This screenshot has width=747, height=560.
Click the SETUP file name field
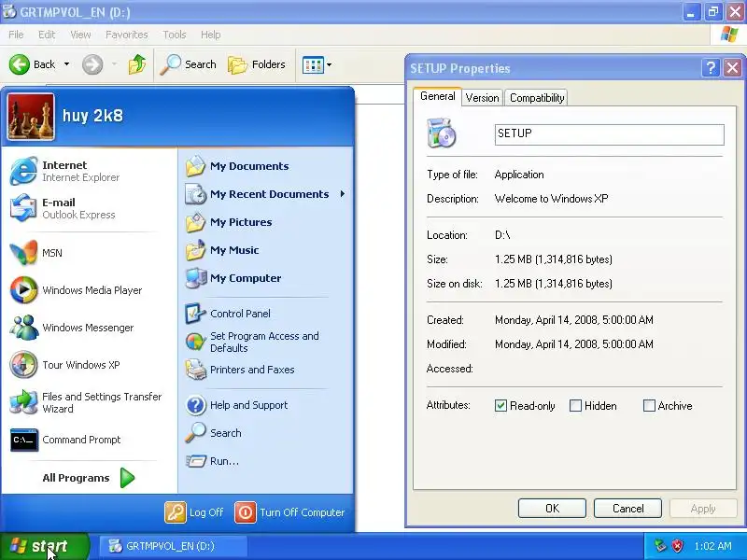(610, 134)
